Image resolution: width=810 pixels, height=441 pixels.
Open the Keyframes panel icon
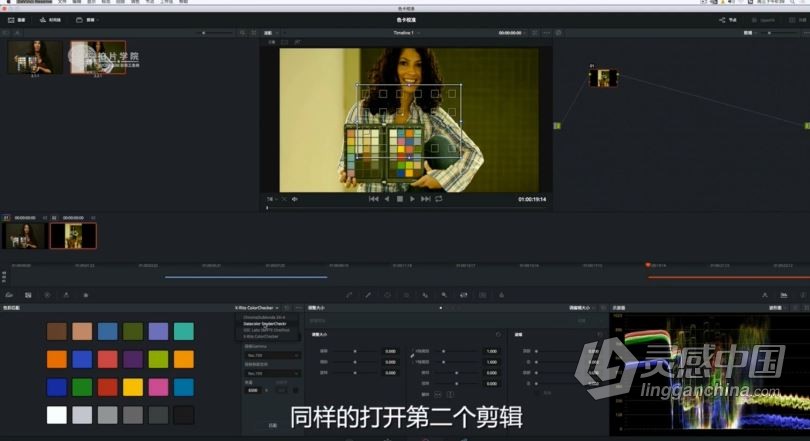[x=765, y=295]
